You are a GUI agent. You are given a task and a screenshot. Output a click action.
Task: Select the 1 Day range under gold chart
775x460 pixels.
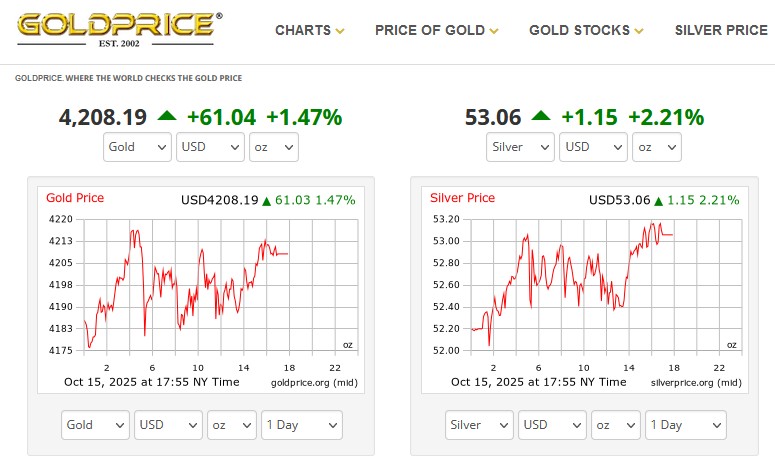[302, 425]
